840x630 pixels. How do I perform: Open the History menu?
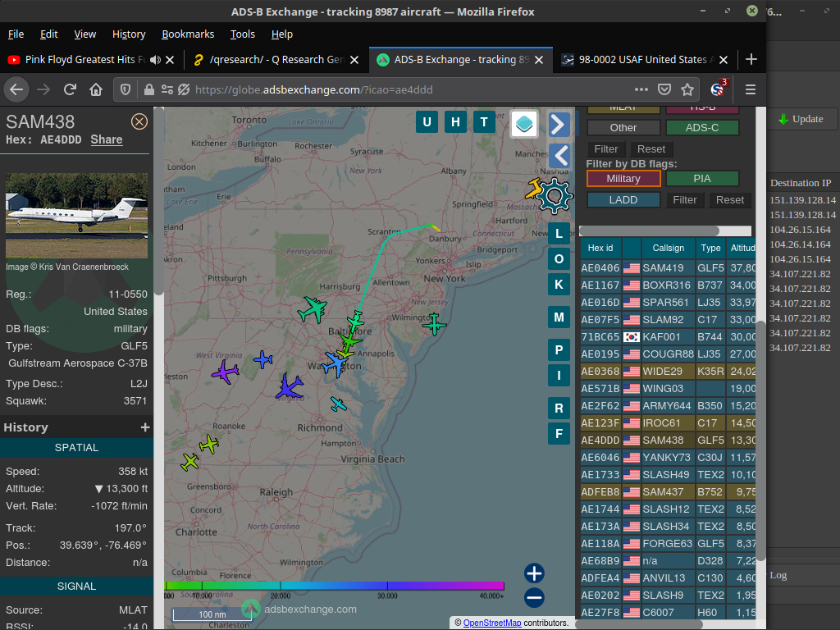129,34
